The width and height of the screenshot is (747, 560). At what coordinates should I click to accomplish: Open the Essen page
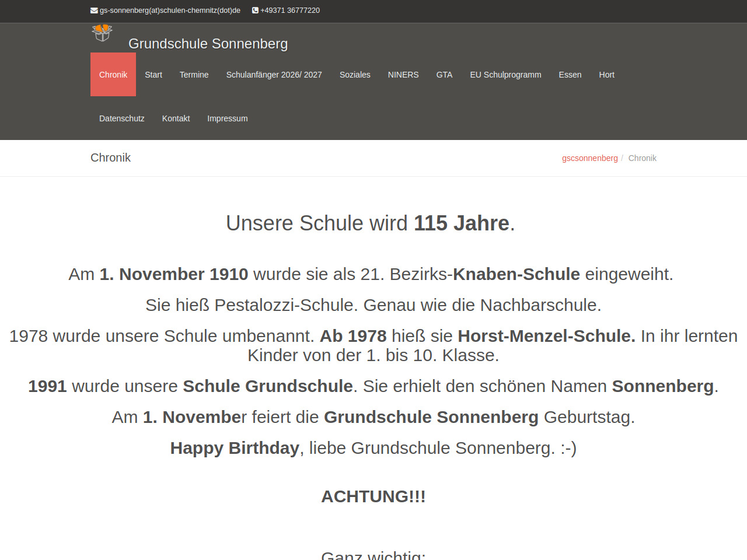(570, 75)
